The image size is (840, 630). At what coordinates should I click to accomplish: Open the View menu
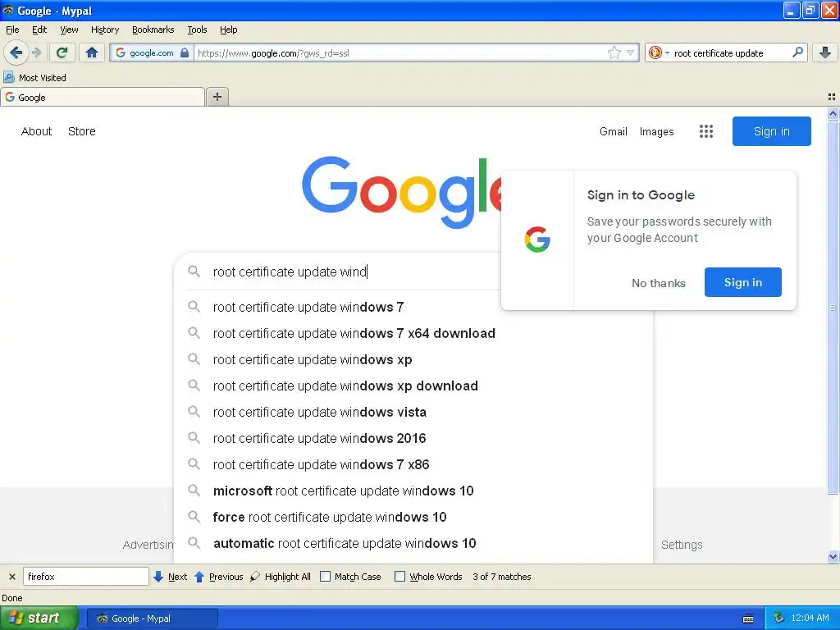pos(69,30)
